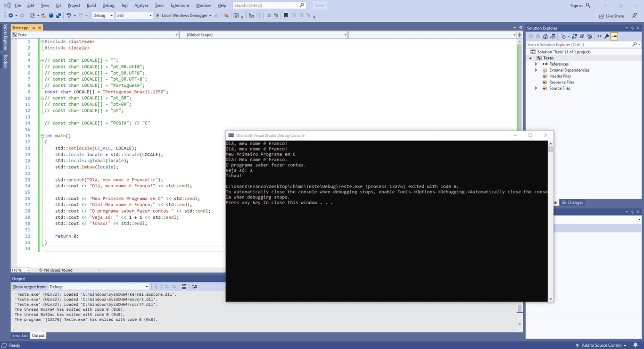
Task: Select the Undo icon in the toolbar
Action: click(69, 15)
